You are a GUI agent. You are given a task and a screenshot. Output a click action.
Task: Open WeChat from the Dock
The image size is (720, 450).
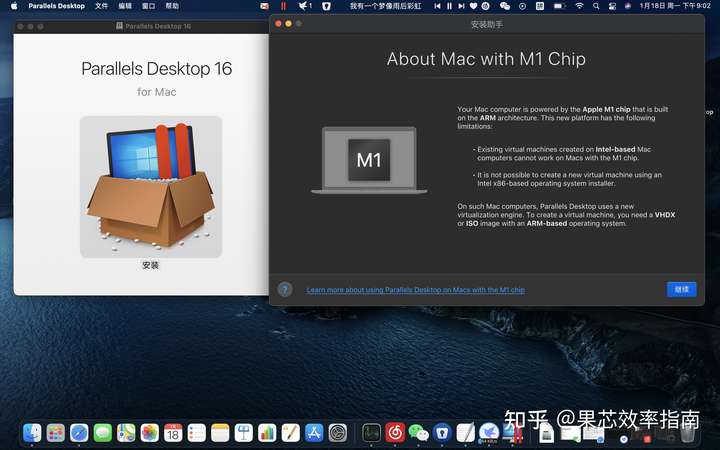coord(418,433)
